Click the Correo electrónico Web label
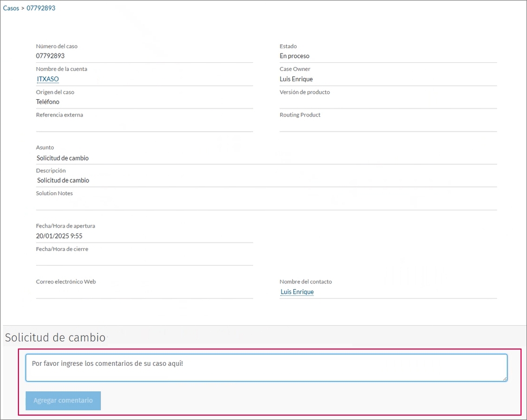The width and height of the screenshot is (527, 420). (66, 282)
